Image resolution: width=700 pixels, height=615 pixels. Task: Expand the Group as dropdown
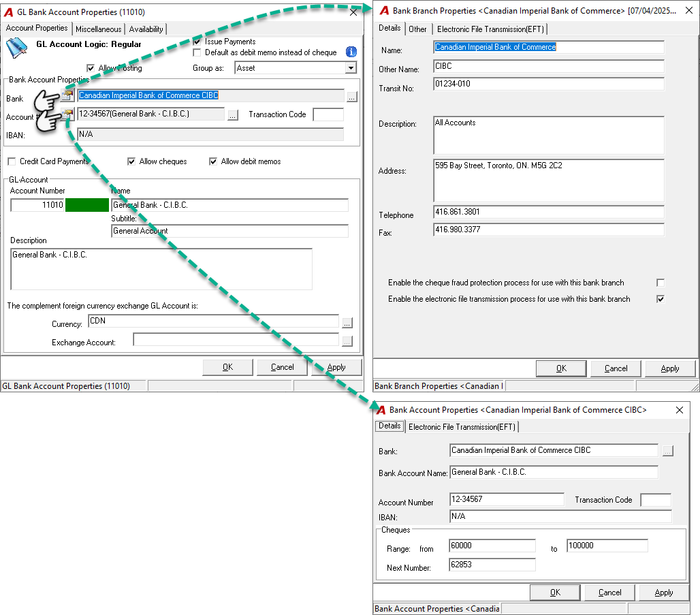point(351,68)
